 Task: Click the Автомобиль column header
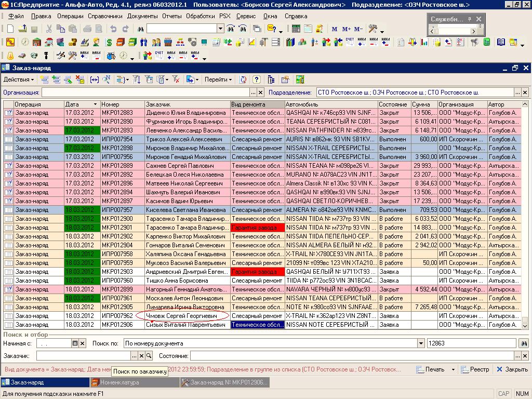(331, 104)
